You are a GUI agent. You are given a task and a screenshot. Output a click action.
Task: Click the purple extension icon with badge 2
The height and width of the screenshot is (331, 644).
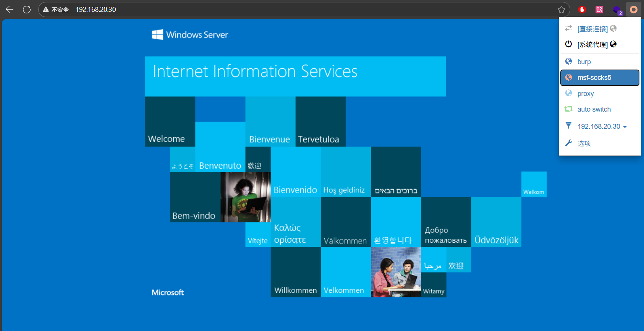pyautogui.click(x=616, y=10)
